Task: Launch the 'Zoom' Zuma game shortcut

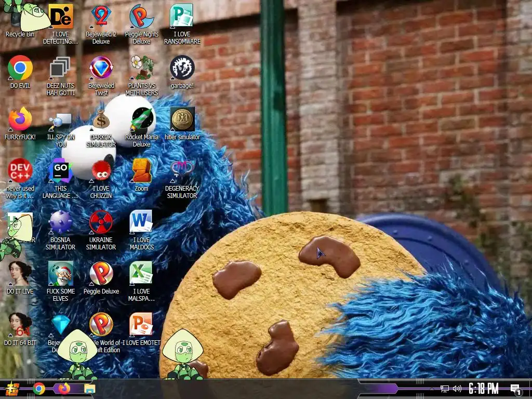Action: pyautogui.click(x=141, y=175)
